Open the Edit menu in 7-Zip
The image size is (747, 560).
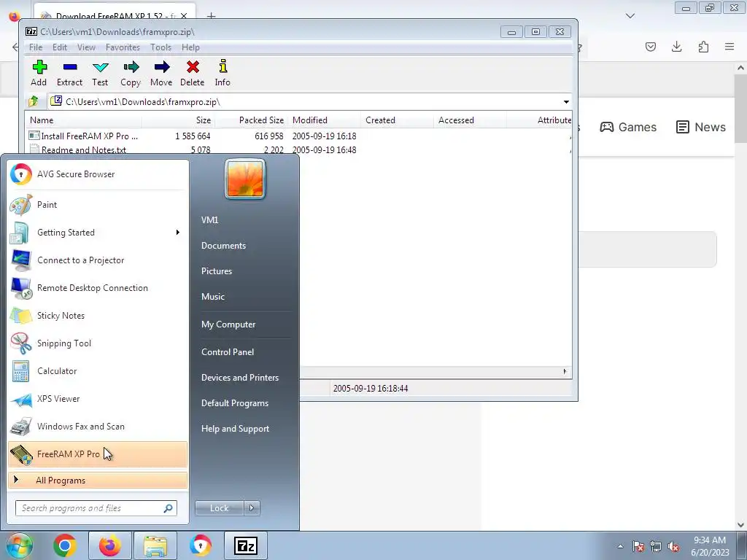click(60, 47)
